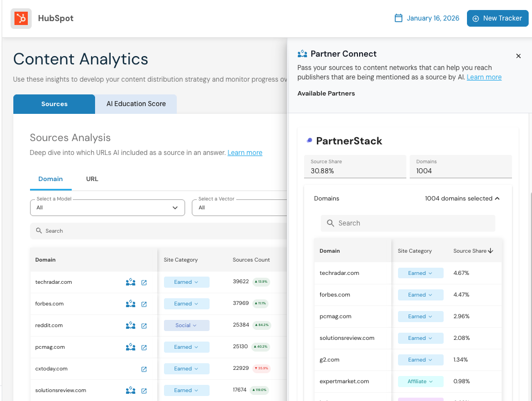The image size is (532, 401).
Task: Click the 39622 sources count value
Action: coord(241,282)
